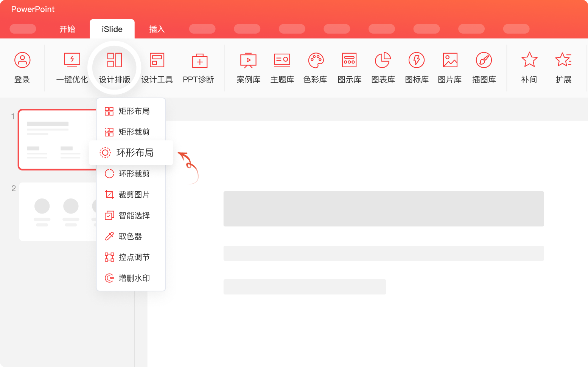Choose 矩形裁剪 from the dropdown menu
The height and width of the screenshot is (367, 588).
(131, 132)
